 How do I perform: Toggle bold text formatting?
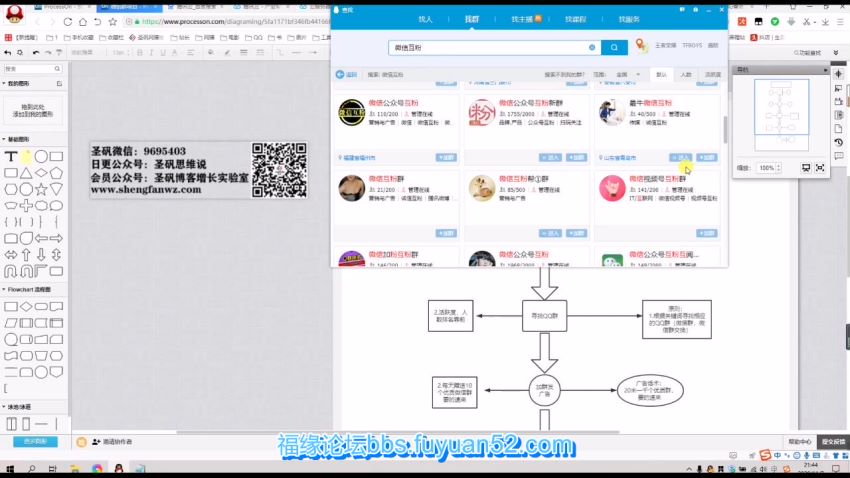pos(140,53)
